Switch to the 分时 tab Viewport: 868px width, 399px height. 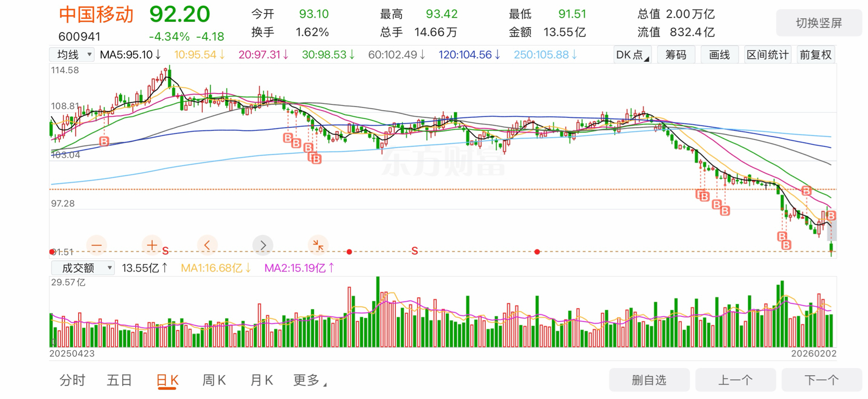[72, 380]
